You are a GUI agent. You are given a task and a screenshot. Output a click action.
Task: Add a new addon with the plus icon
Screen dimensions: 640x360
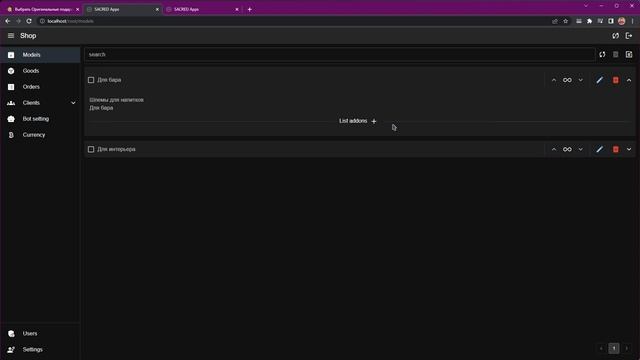tap(374, 121)
